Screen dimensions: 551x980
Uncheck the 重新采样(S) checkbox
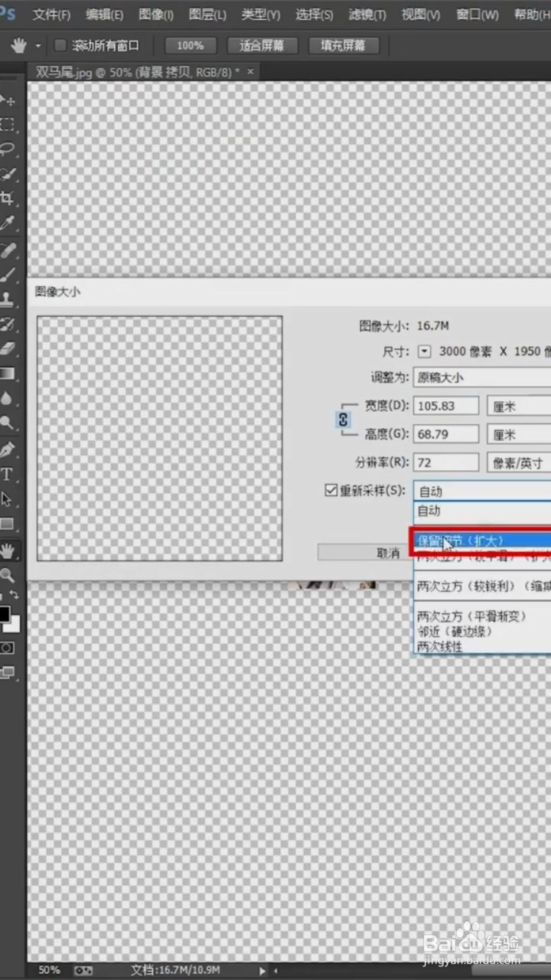pyautogui.click(x=331, y=490)
